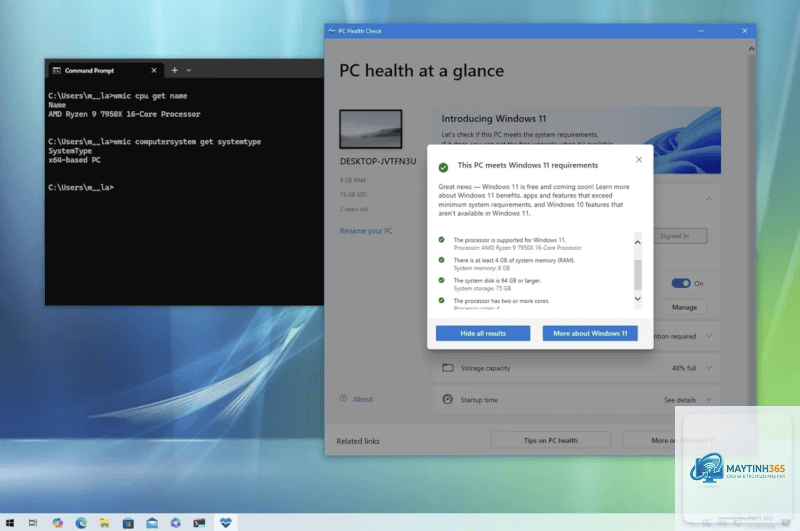Click green check beside system memory result
The height and width of the screenshot is (531, 800).
(441, 260)
